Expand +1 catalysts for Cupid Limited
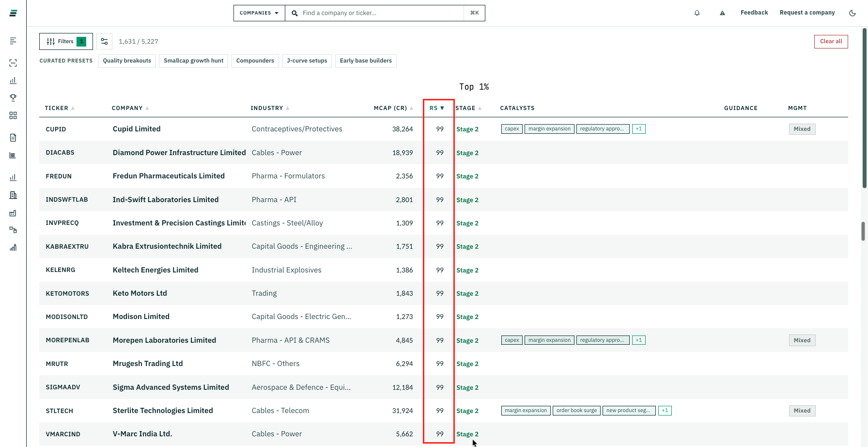This screenshot has width=868, height=447. (x=639, y=129)
